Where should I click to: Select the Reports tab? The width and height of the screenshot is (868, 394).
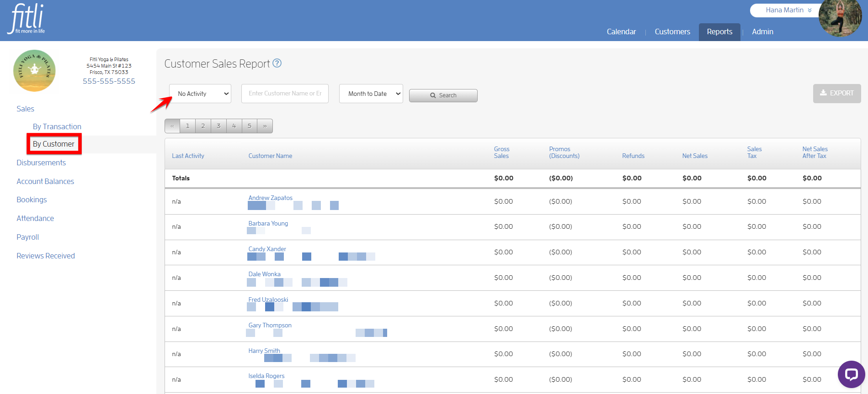pyautogui.click(x=719, y=32)
